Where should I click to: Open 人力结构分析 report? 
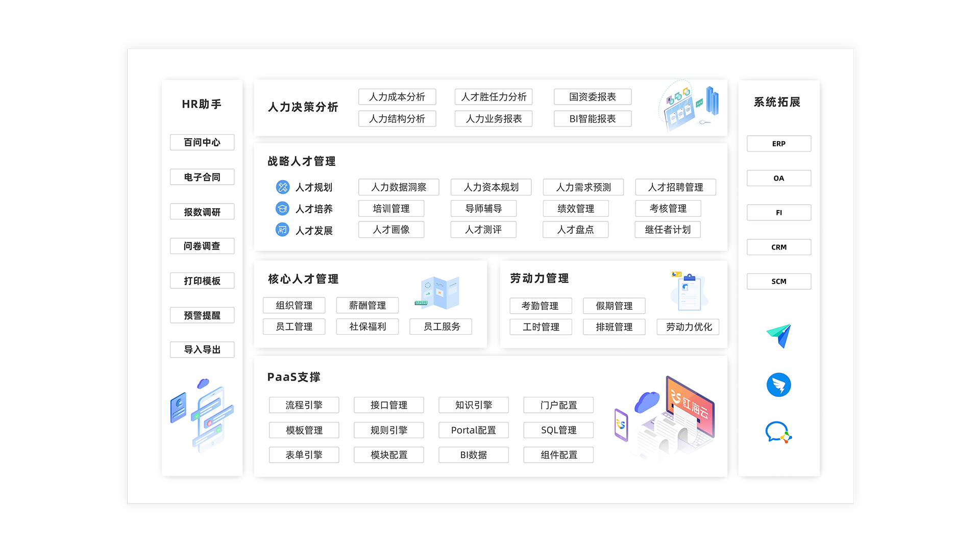[x=397, y=119]
